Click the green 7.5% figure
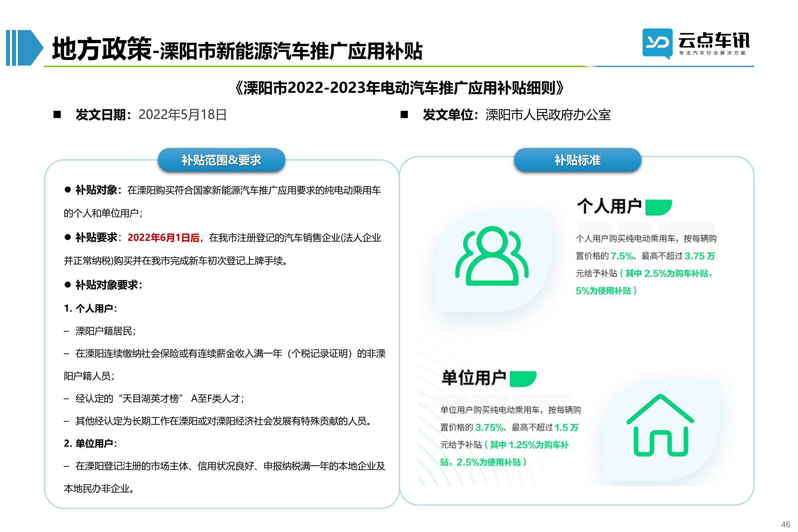This screenshot has width=798, height=532. (x=622, y=256)
